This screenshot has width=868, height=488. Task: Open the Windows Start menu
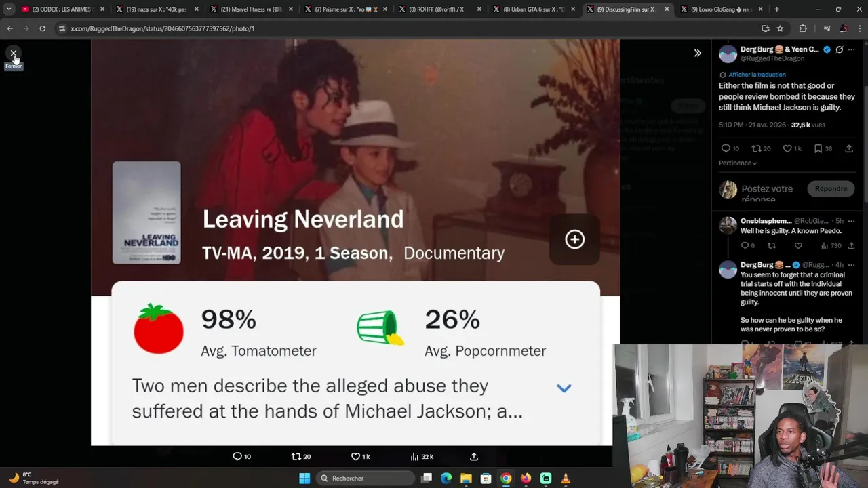[x=304, y=479]
